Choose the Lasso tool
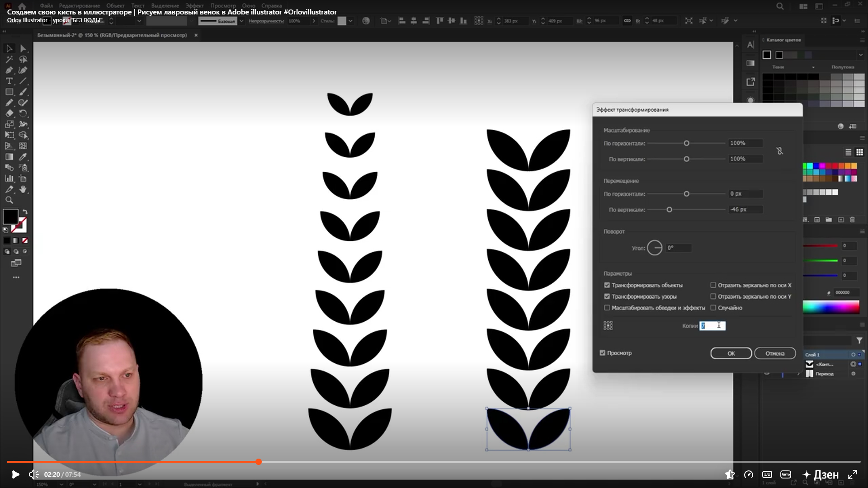 point(23,59)
